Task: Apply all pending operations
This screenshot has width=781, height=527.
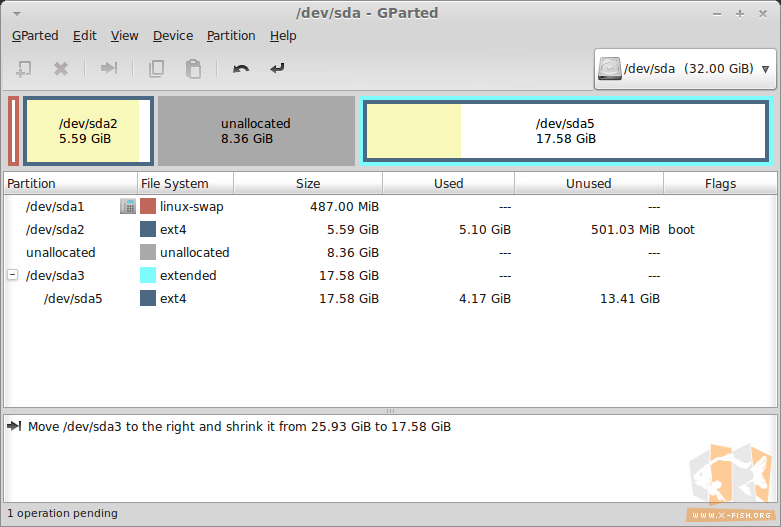Action: click(277, 68)
